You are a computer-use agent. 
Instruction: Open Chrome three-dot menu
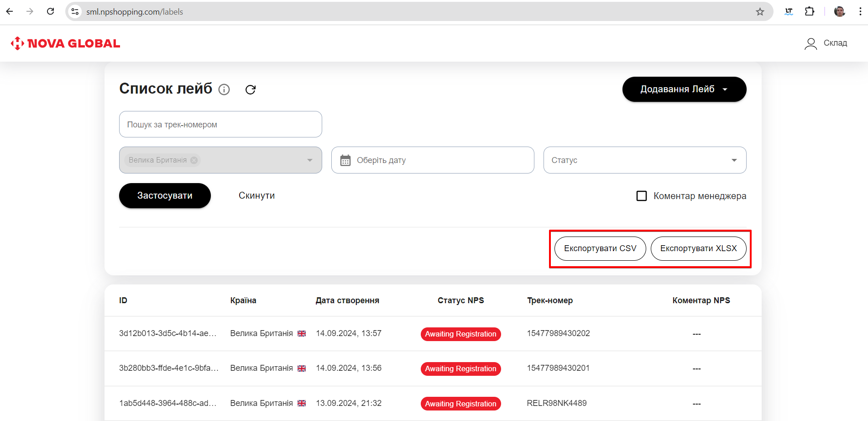(860, 11)
